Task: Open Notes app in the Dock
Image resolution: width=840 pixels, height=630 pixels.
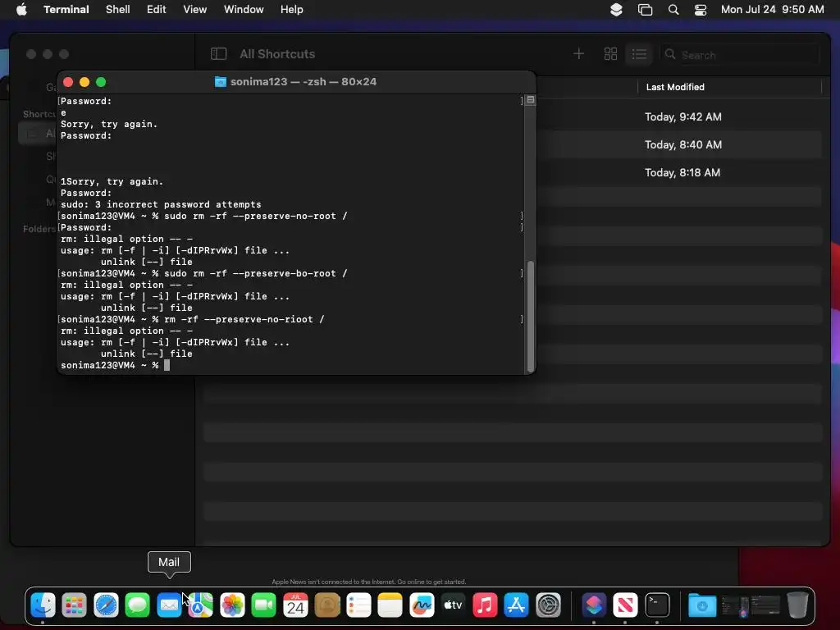Action: tap(390, 605)
